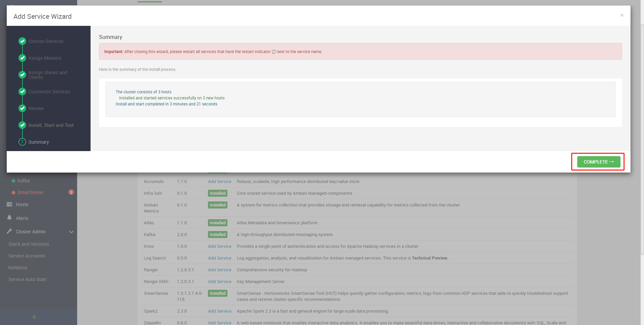
Task: Click the Alerts bell icon
Action: coord(9,218)
